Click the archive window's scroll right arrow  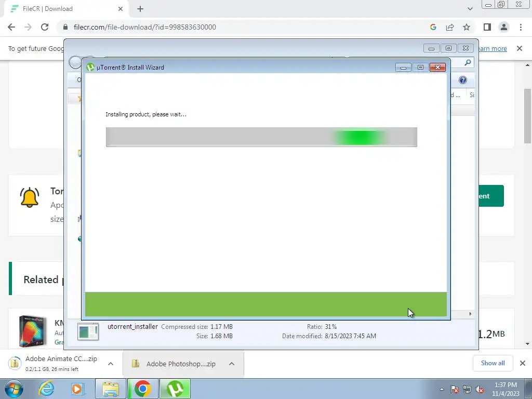(x=470, y=314)
